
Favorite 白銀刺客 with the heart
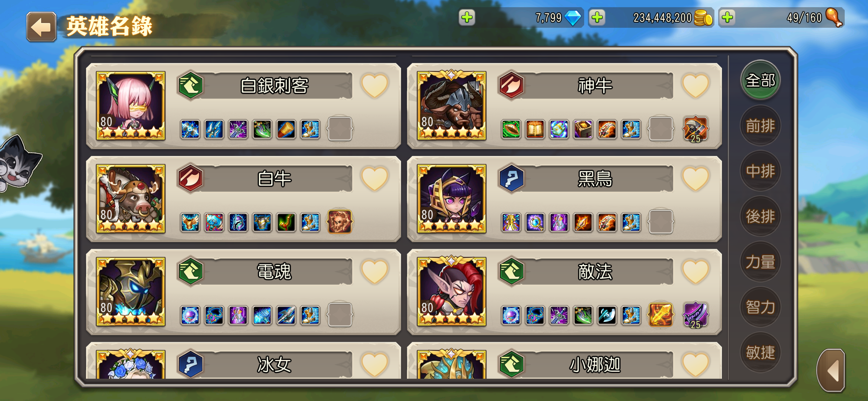pos(374,85)
